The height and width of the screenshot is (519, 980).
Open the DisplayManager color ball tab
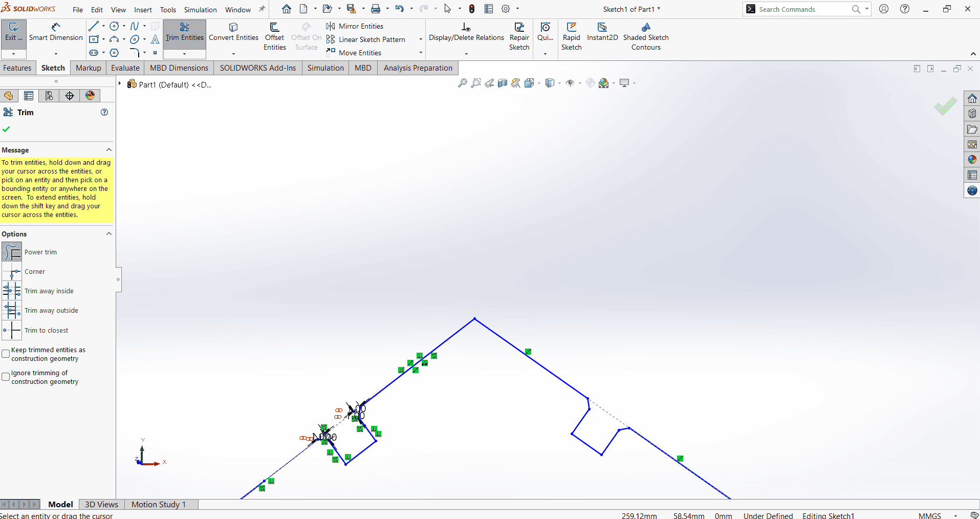(x=90, y=96)
